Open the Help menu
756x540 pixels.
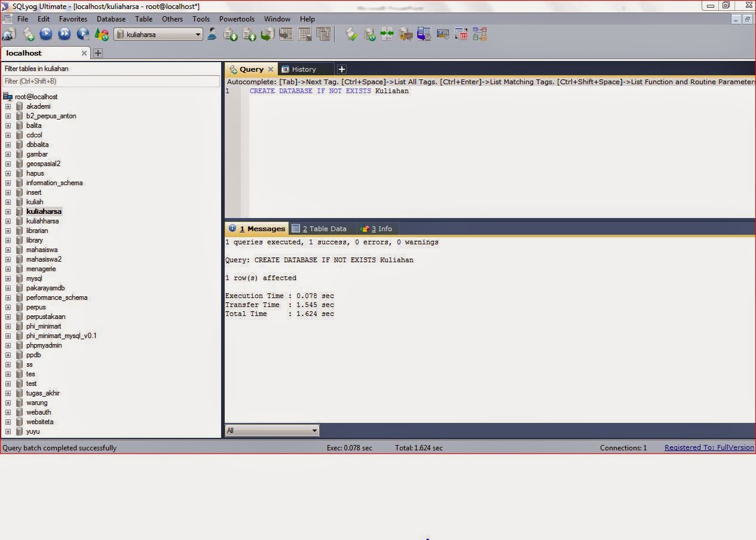[x=307, y=19]
